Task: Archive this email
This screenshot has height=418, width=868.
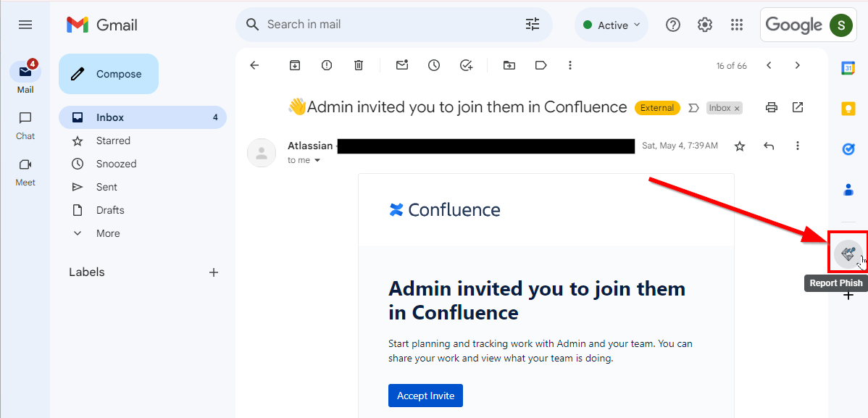Action: pos(295,65)
